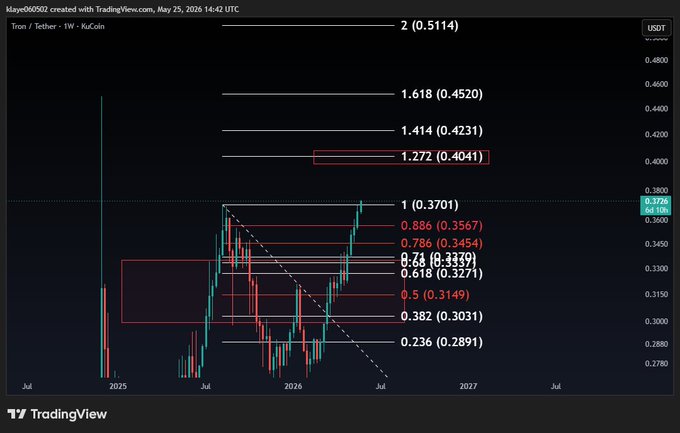Click the 6d 10h countdown under current price

tap(656, 210)
